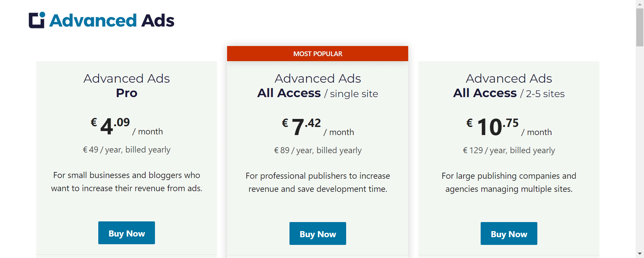Viewport: 644px width, 258px height.
Task: Select the Advanced Ads logo mark square
Action: click(x=35, y=21)
